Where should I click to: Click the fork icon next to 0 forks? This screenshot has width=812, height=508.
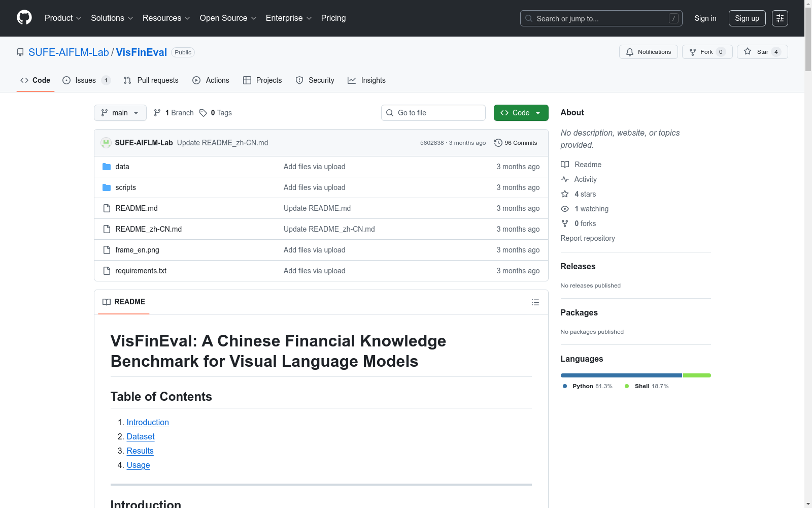coord(565,224)
